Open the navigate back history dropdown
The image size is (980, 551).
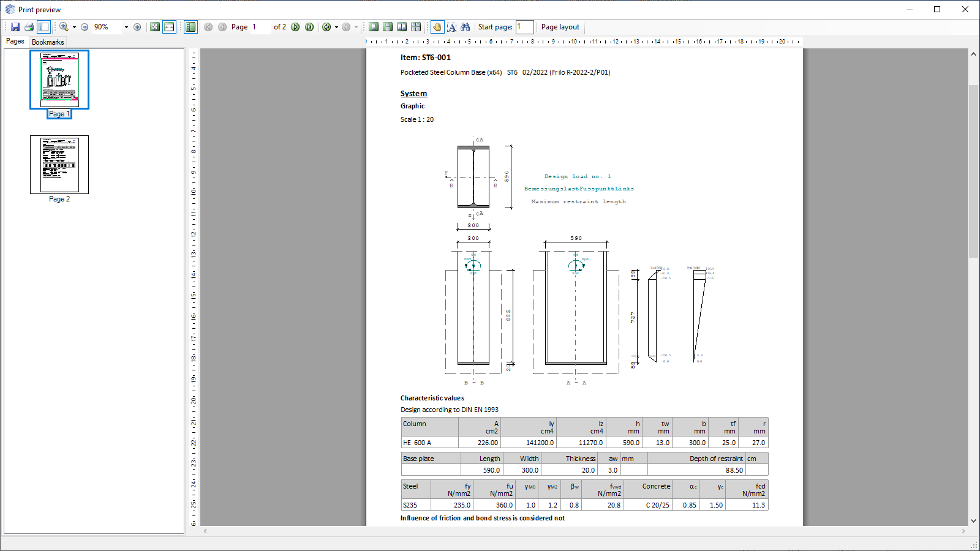point(336,27)
